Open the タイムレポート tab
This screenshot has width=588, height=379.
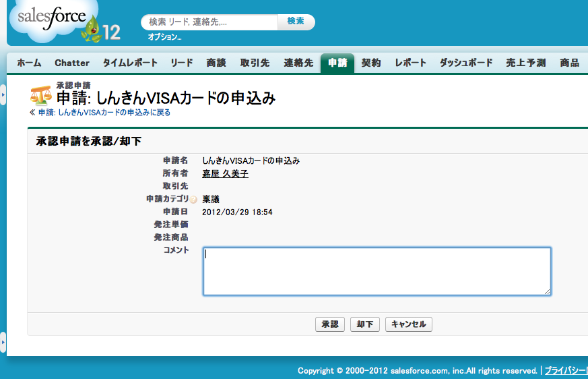click(130, 63)
